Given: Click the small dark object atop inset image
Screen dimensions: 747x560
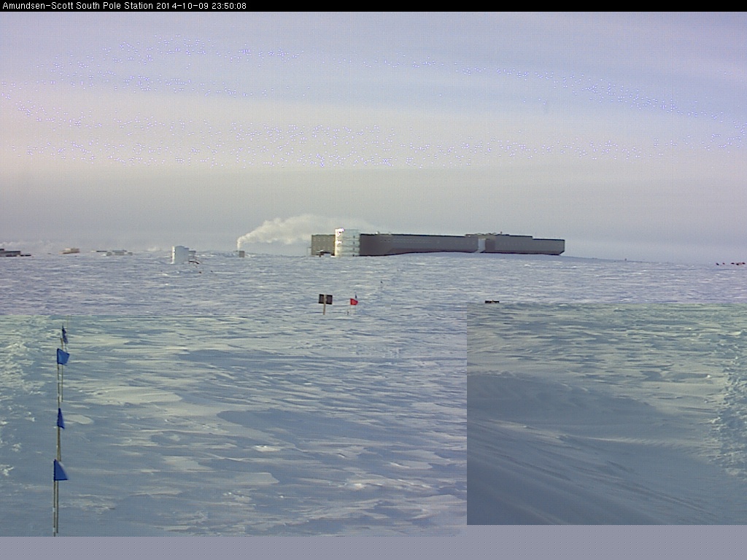Looking at the screenshot, I should point(492,301).
